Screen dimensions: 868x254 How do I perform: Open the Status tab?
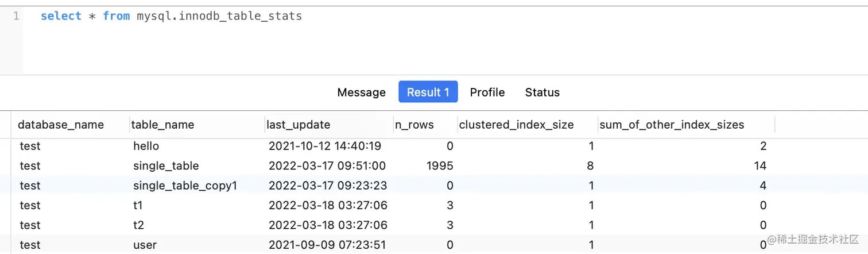(542, 92)
